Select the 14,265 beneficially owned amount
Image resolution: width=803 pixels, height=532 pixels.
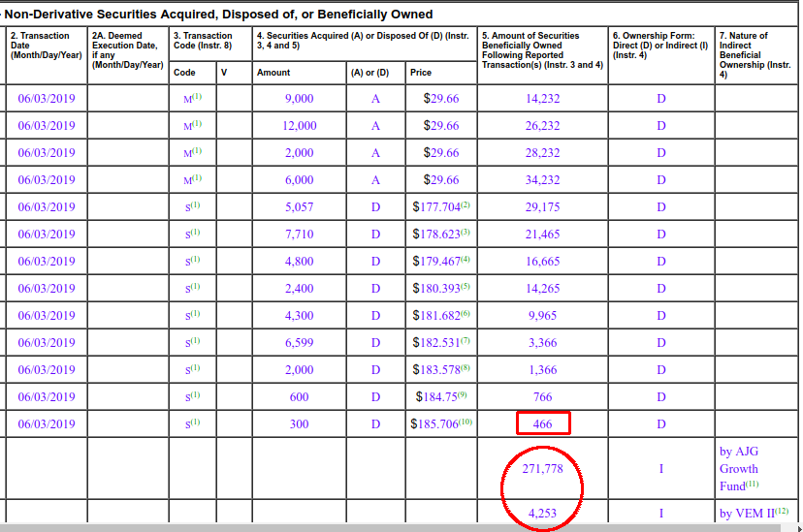point(542,289)
